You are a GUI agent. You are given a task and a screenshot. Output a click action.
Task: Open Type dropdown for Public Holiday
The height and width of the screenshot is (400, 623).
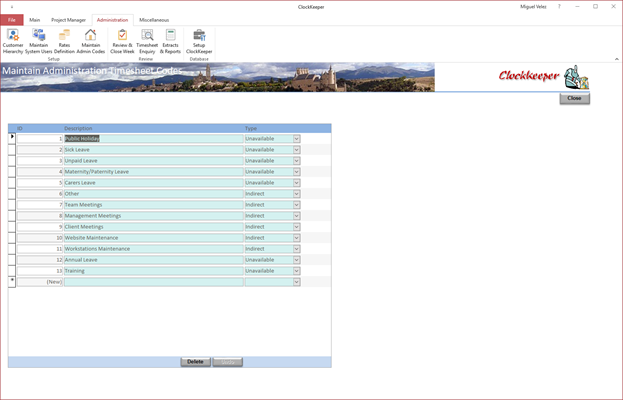[296, 139]
